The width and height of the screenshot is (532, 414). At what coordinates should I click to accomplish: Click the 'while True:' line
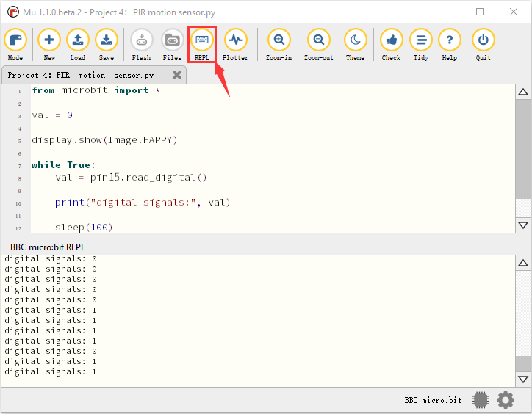[63, 165]
